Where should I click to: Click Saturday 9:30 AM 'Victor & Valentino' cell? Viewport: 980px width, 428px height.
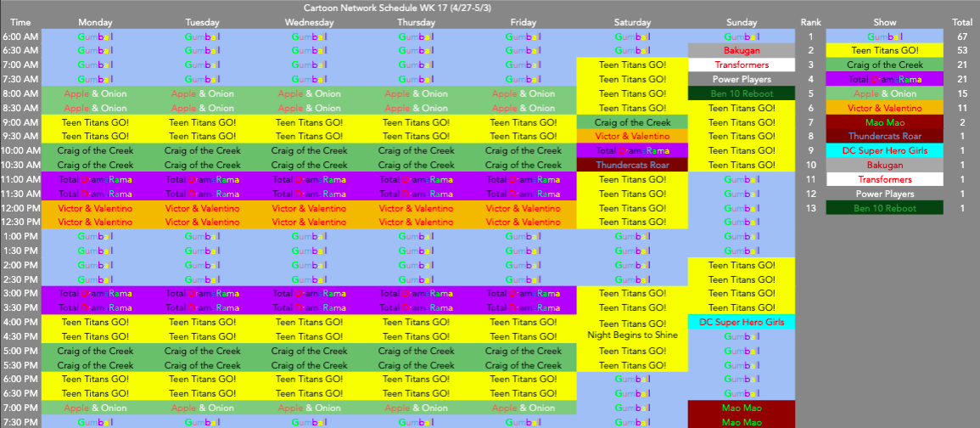coord(632,136)
